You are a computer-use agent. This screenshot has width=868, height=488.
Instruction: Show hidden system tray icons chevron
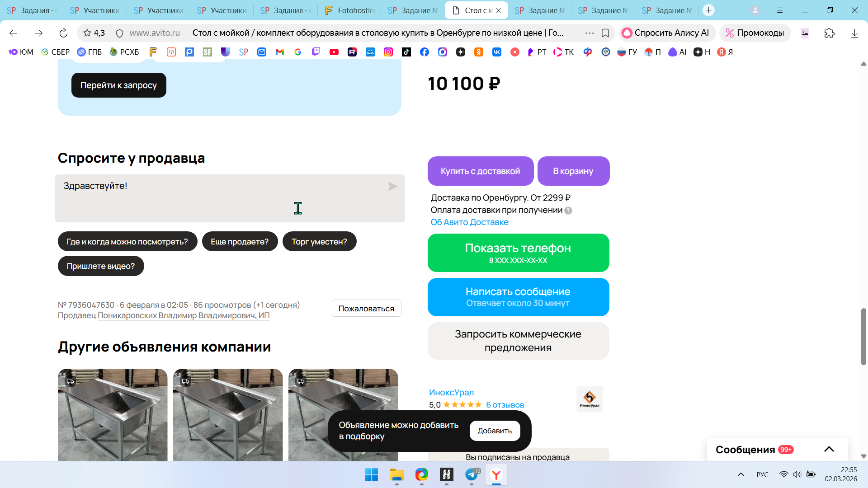[x=741, y=474]
